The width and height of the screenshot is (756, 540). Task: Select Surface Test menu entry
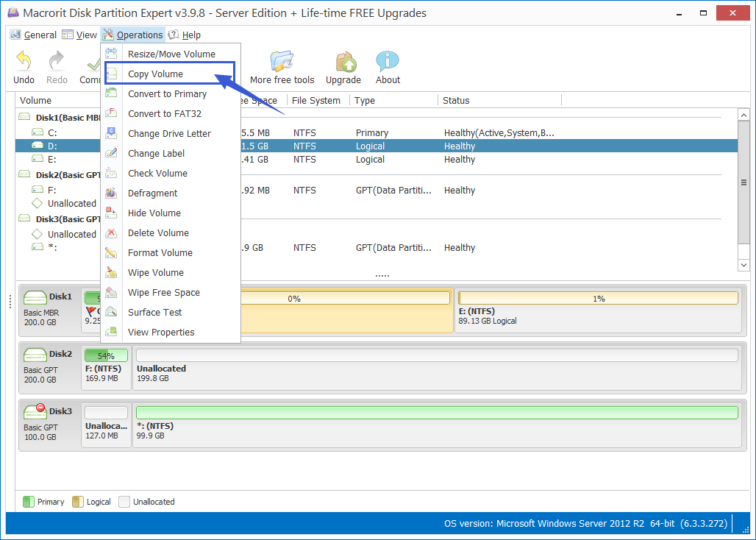(x=171, y=312)
